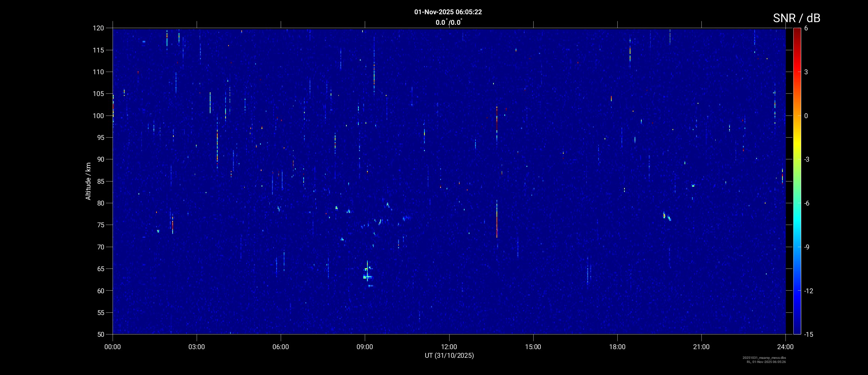Select the 06:00 time tick label

point(281,347)
